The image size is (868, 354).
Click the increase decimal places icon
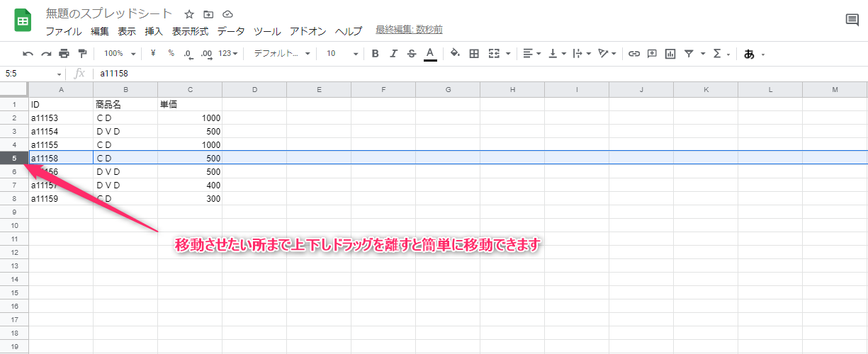(x=206, y=53)
